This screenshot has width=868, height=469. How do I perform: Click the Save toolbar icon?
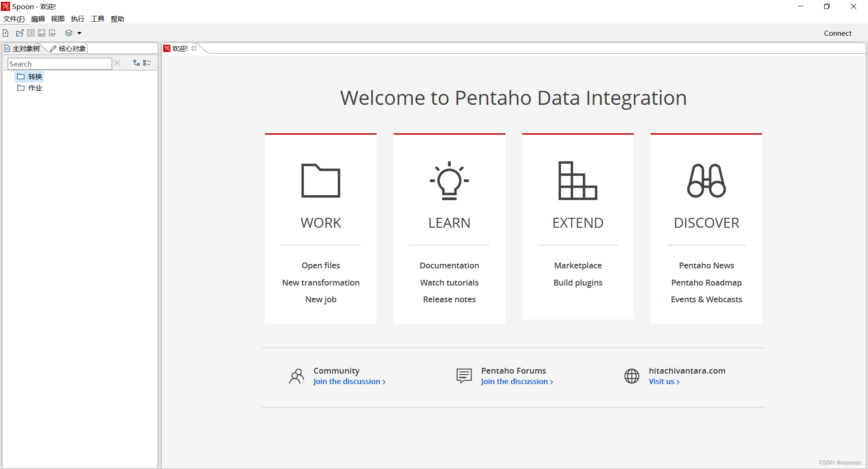point(42,33)
